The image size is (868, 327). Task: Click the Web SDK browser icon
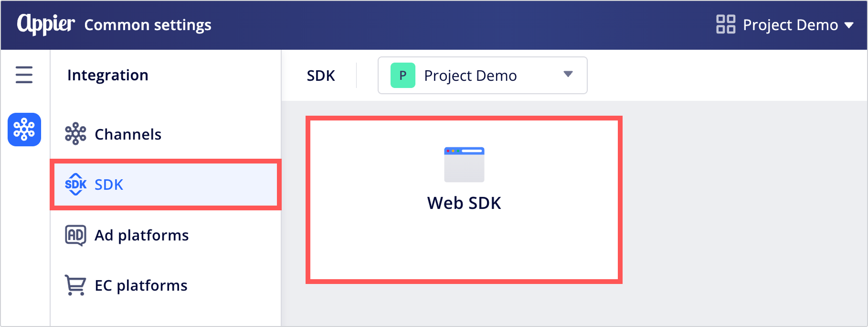(x=464, y=164)
